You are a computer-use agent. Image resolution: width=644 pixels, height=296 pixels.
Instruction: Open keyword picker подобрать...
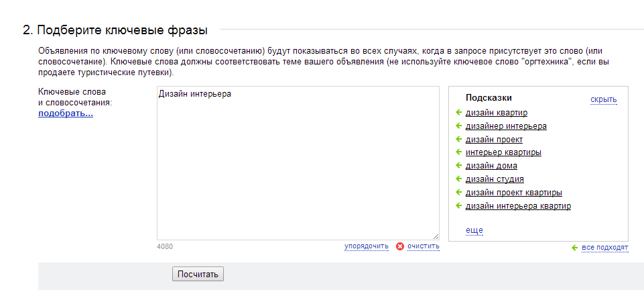point(66,113)
